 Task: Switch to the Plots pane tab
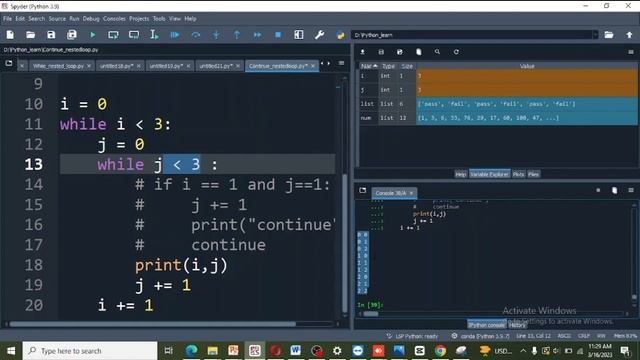pos(518,174)
